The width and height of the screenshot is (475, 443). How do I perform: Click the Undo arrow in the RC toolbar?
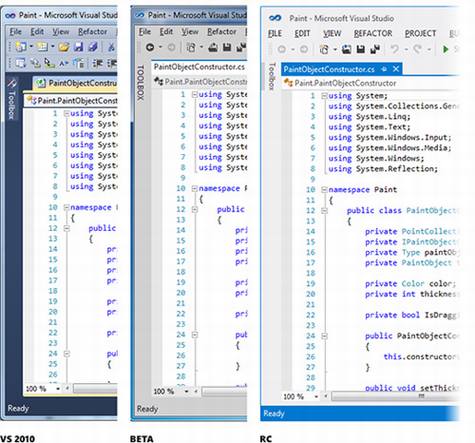coord(395,49)
